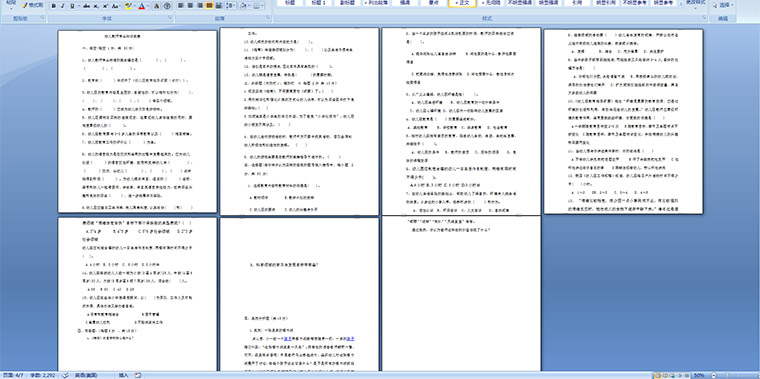Align paragraph to the left
The image size is (760, 379).
coord(180,5)
